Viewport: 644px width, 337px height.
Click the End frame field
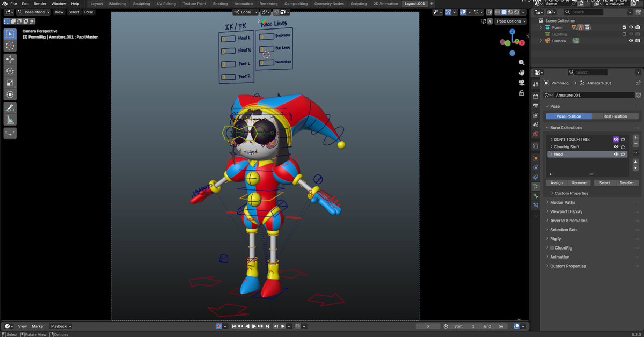point(494,326)
